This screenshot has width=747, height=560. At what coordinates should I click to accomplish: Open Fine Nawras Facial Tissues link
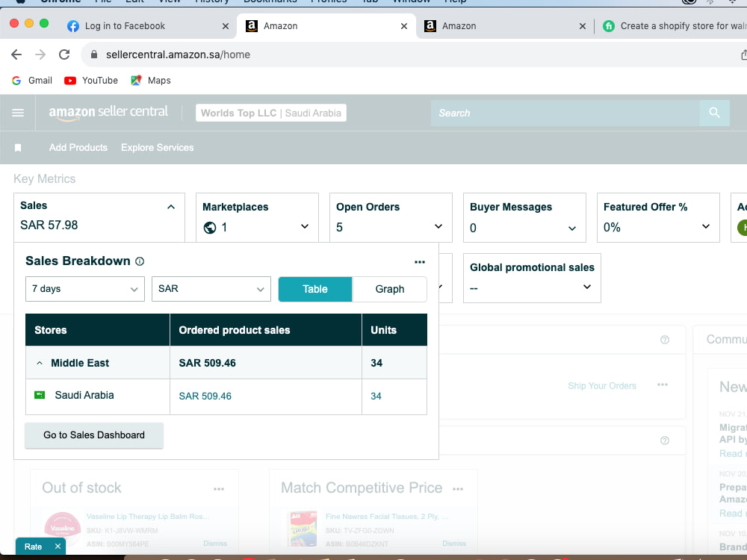pyautogui.click(x=387, y=517)
